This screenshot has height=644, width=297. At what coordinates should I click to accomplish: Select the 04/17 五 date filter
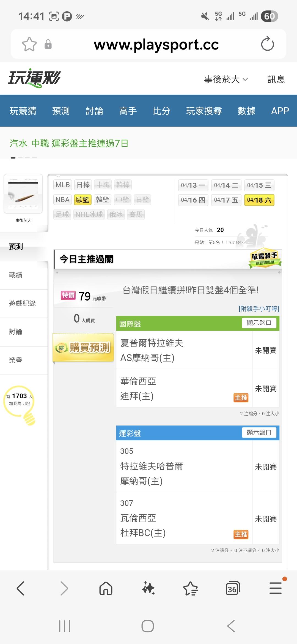click(226, 200)
